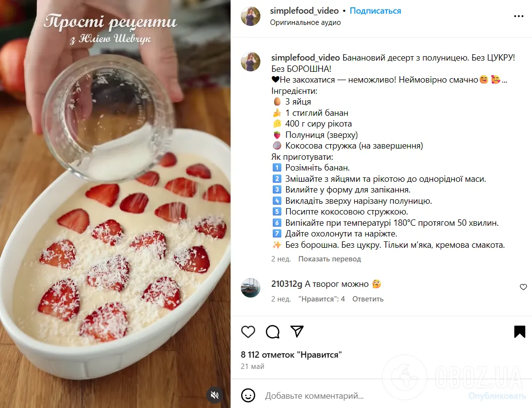Open emoji picker smiley icon
Screen dimensions: 532x408
(x=248, y=395)
